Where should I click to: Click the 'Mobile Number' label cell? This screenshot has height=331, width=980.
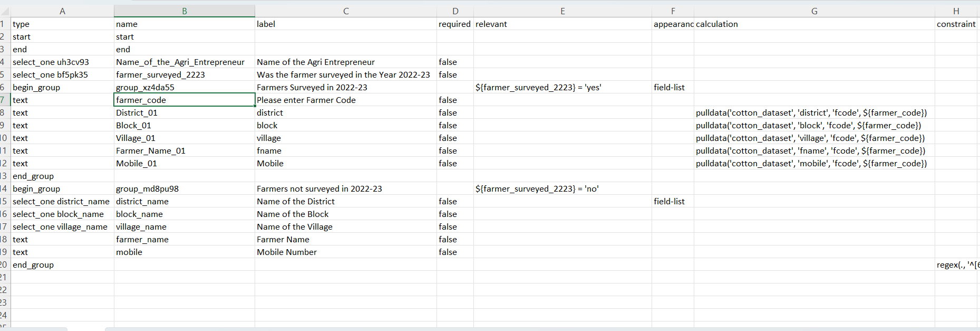pyautogui.click(x=345, y=252)
